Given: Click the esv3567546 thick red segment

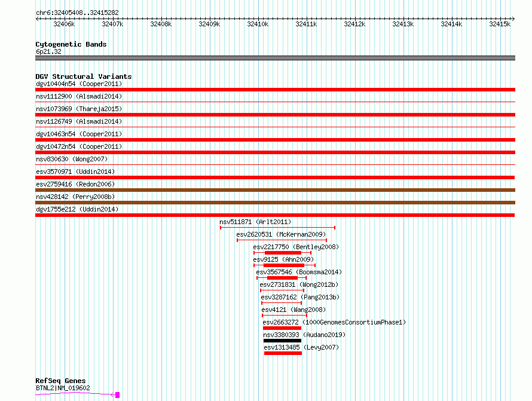Looking at the screenshot, I should 282,278.
